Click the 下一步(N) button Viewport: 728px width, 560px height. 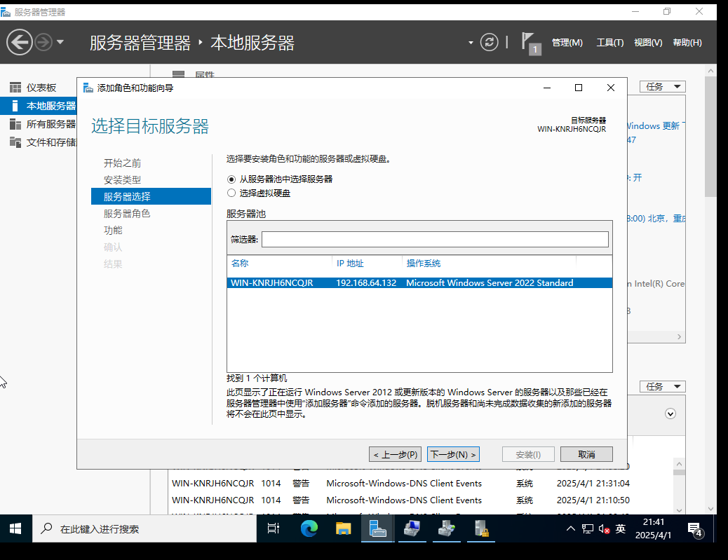[453, 454]
